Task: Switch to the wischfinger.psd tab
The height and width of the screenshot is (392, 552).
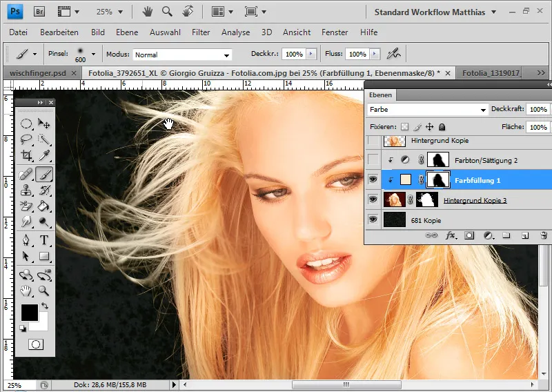Action: [38, 73]
